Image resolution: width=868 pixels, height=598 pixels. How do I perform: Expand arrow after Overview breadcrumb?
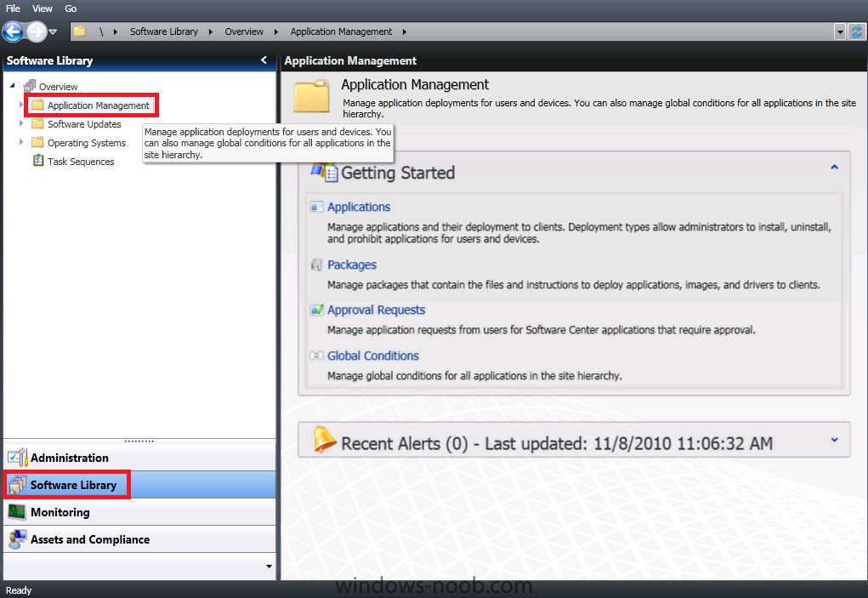[x=275, y=32]
